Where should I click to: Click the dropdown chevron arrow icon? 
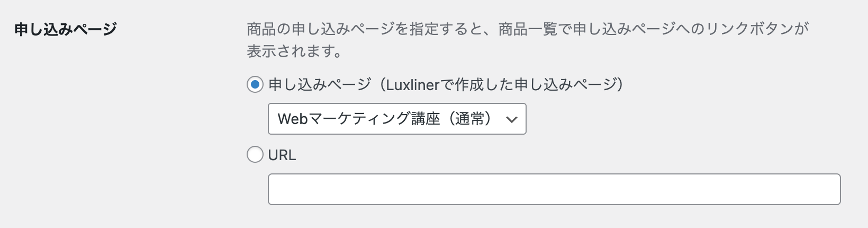[x=511, y=119]
